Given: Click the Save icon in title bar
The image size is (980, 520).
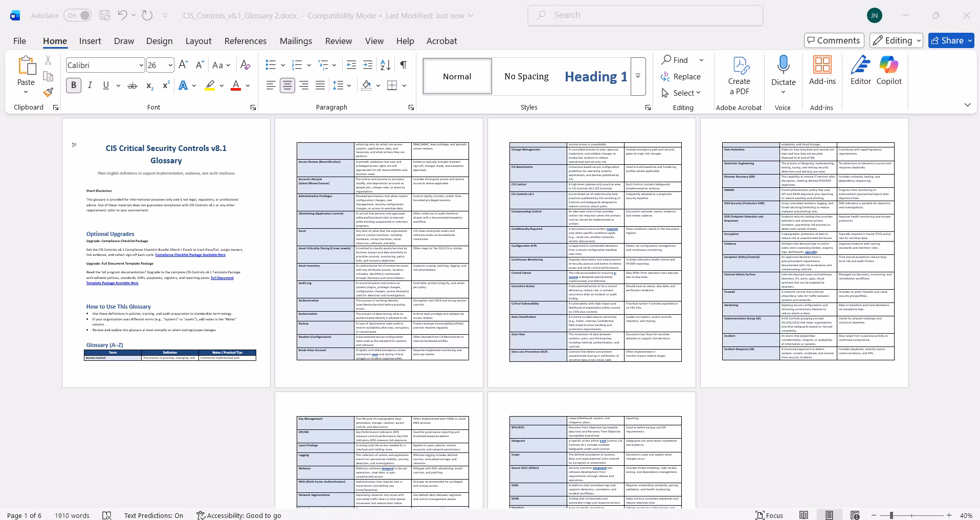Looking at the screenshot, I should (x=104, y=15).
